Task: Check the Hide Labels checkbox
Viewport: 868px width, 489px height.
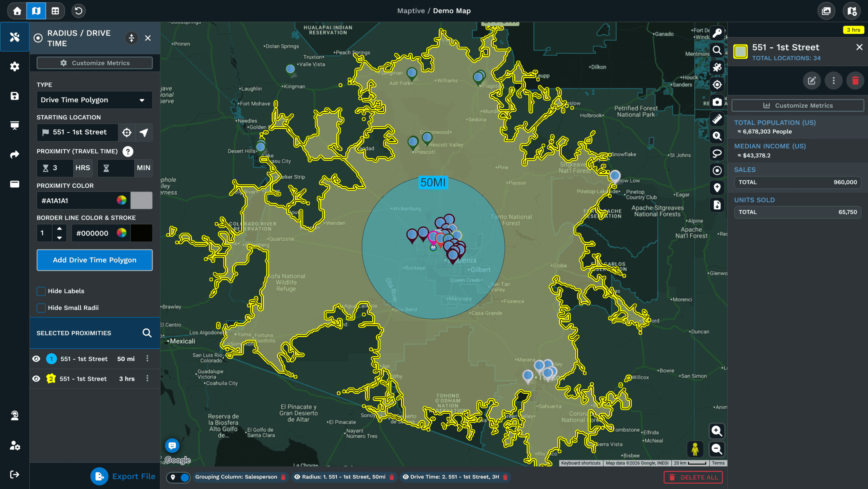Action: click(41, 291)
